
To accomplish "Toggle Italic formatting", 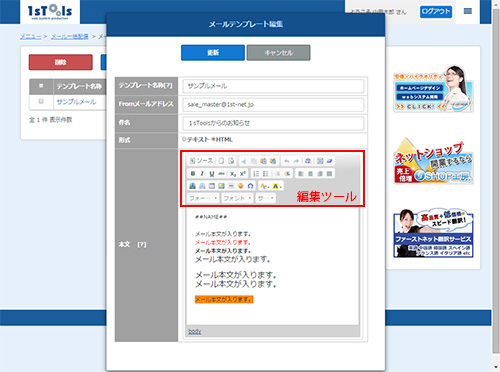I will coord(202,174).
